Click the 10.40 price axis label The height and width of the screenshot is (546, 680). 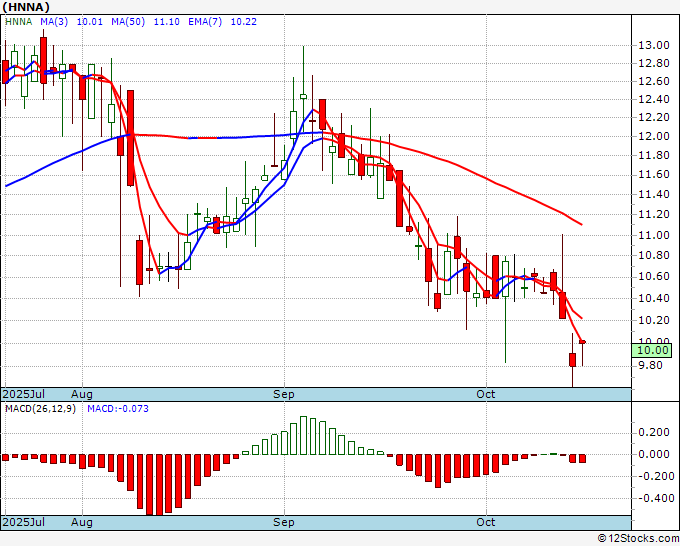pyautogui.click(x=654, y=298)
